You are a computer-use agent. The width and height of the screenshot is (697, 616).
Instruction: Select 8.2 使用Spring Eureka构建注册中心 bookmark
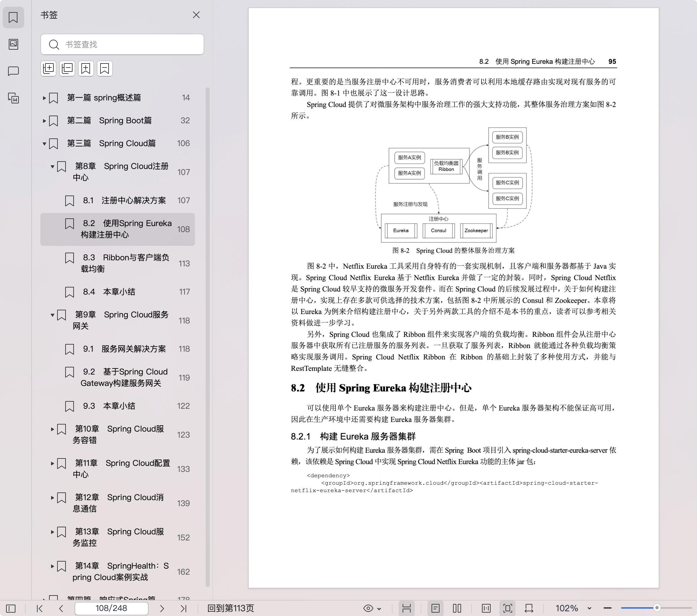pos(117,229)
